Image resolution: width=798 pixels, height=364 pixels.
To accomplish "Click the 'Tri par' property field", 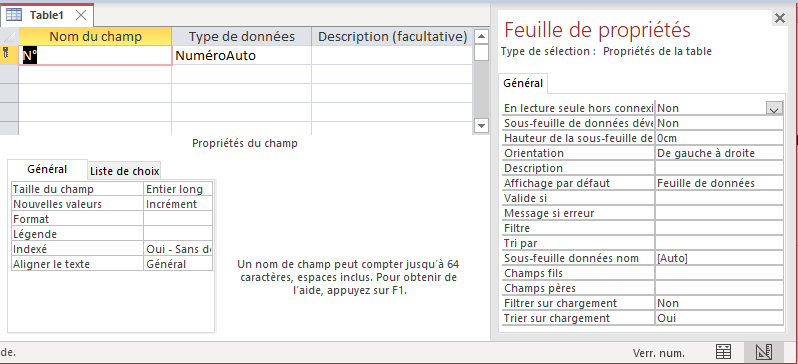I will tap(719, 243).
